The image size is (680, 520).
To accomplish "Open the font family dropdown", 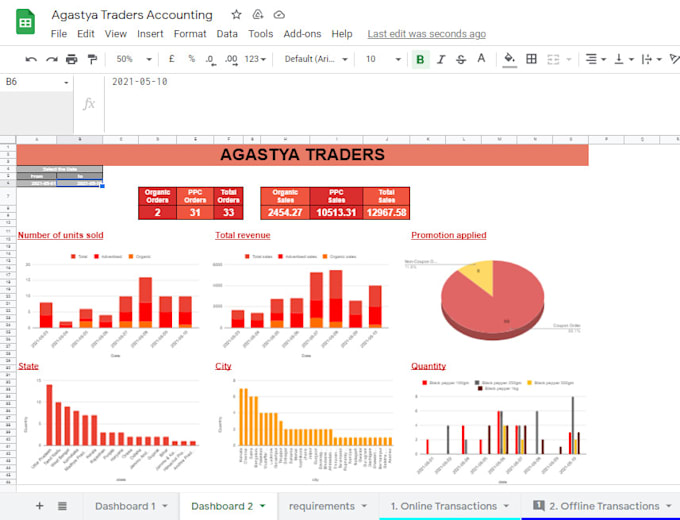I will tap(316, 59).
